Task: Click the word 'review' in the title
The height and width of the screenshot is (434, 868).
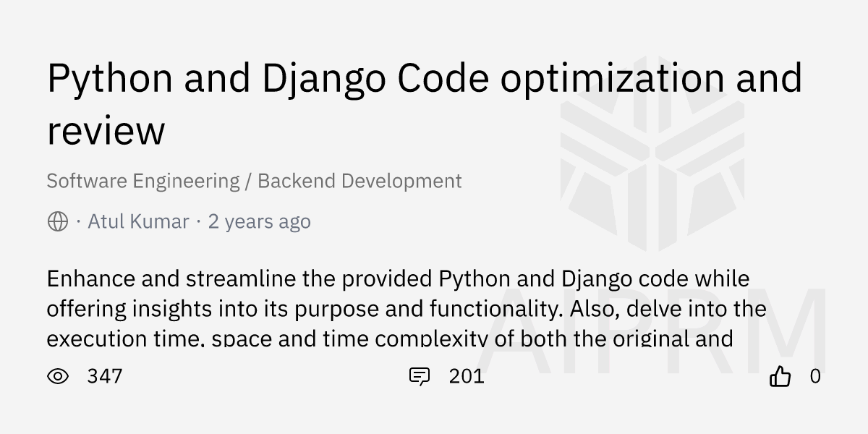Action: (x=106, y=131)
